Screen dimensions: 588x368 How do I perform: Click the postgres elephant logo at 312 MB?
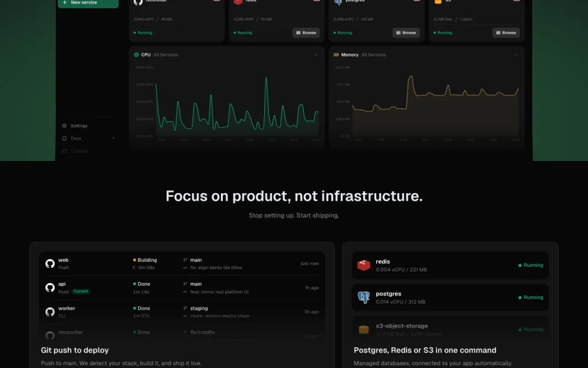363,297
